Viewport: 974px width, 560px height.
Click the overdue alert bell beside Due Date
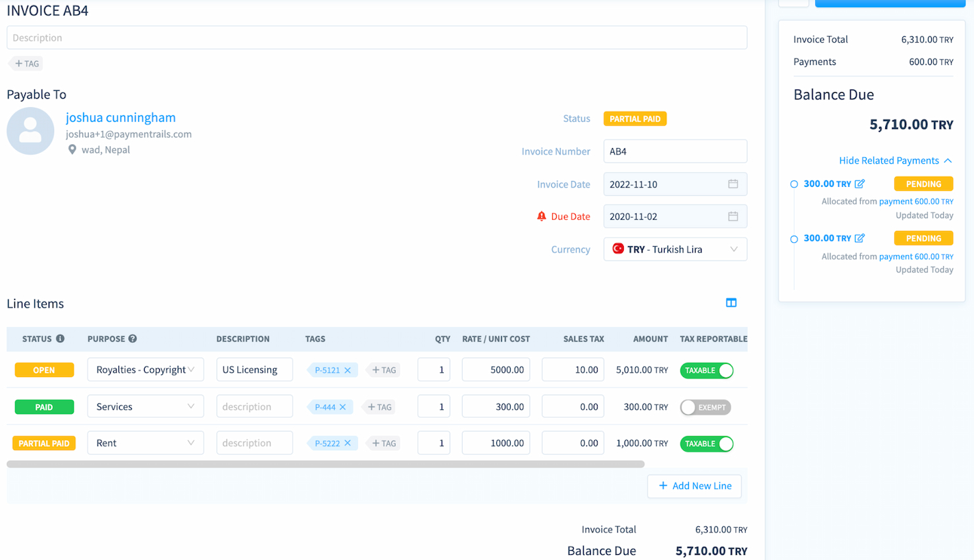[x=542, y=216]
